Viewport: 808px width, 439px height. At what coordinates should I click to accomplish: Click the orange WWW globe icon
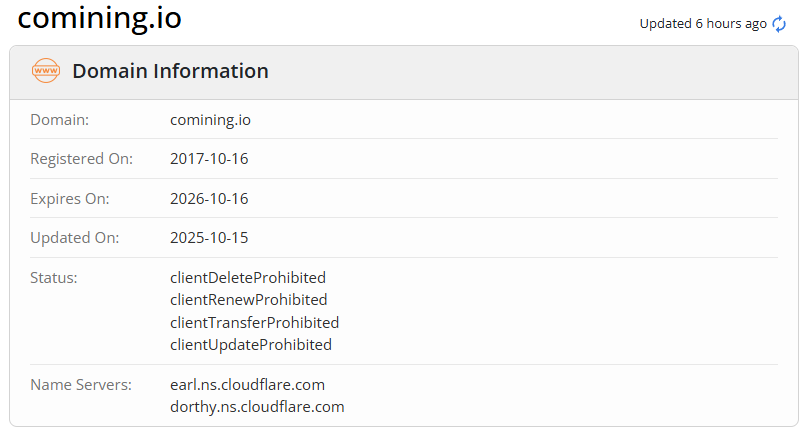click(46, 71)
